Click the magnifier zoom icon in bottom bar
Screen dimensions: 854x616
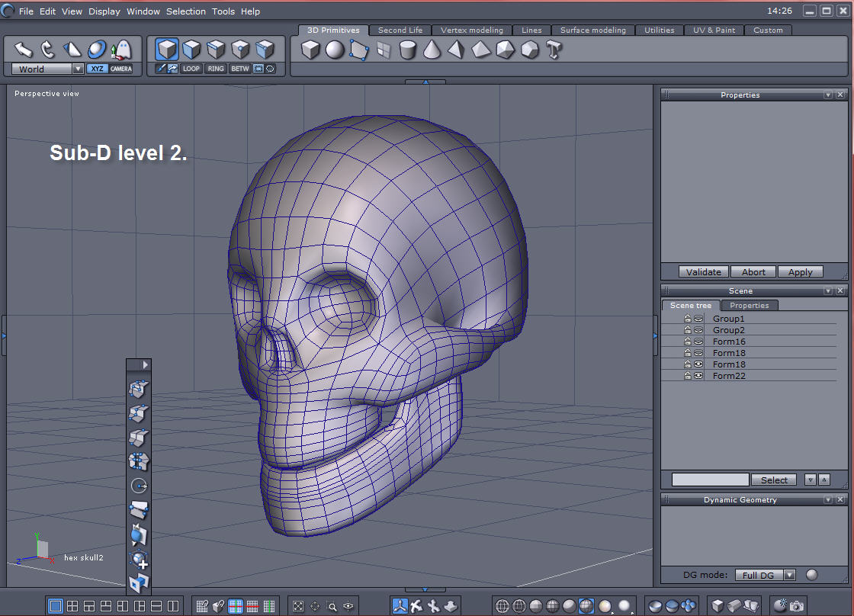[x=332, y=605]
